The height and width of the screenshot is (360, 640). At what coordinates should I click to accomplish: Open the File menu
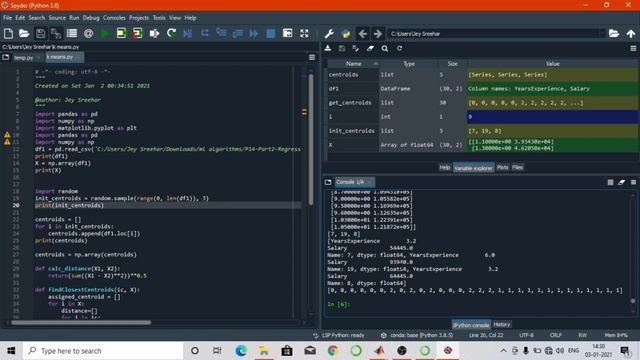(x=7, y=18)
